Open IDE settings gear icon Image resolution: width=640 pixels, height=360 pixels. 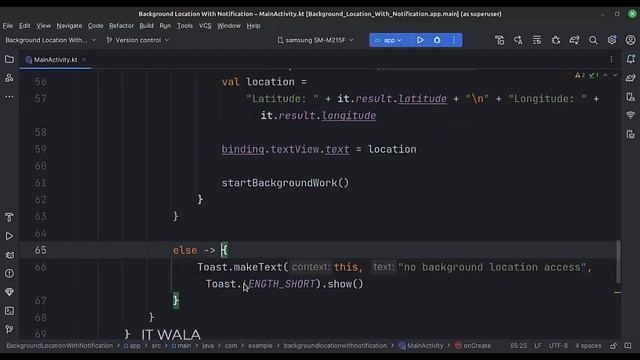(612, 40)
